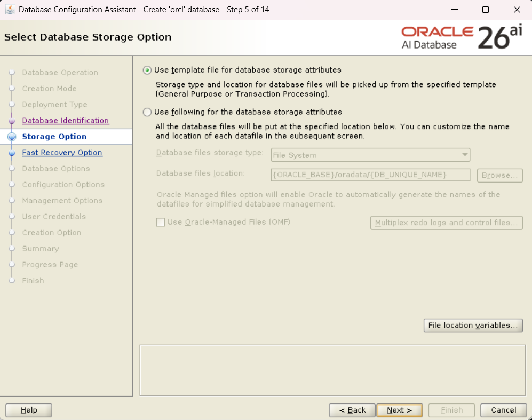This screenshot has width=532, height=420.
Task: Open File location variables dialog
Action: pyautogui.click(x=473, y=326)
